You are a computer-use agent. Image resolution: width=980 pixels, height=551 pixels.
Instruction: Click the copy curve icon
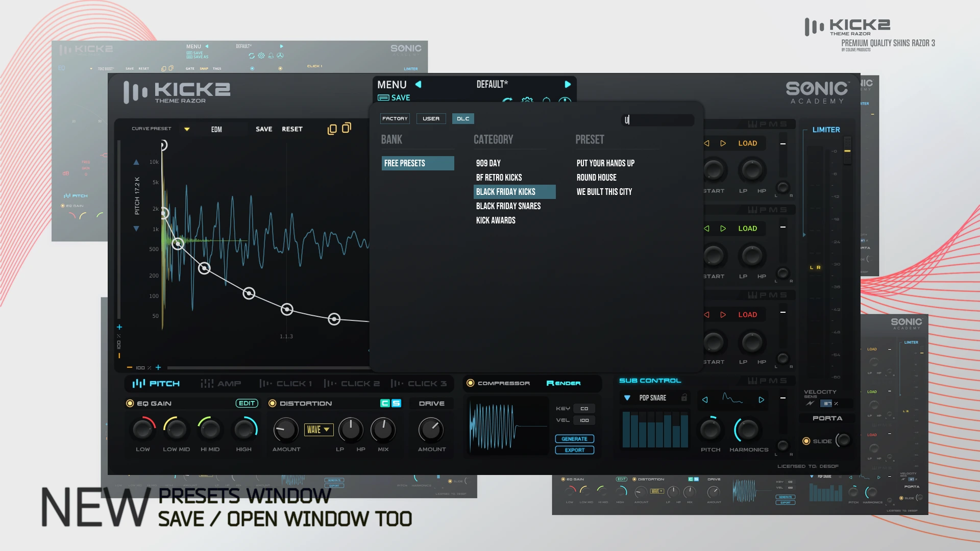click(332, 130)
